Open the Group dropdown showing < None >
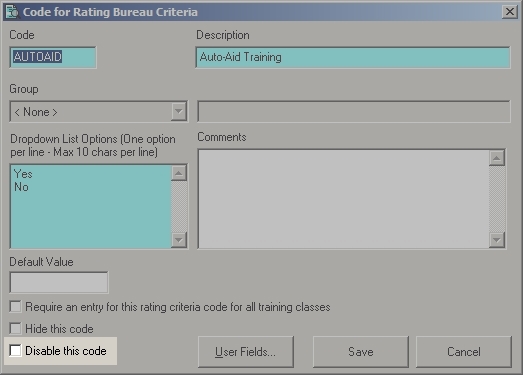 (98, 111)
